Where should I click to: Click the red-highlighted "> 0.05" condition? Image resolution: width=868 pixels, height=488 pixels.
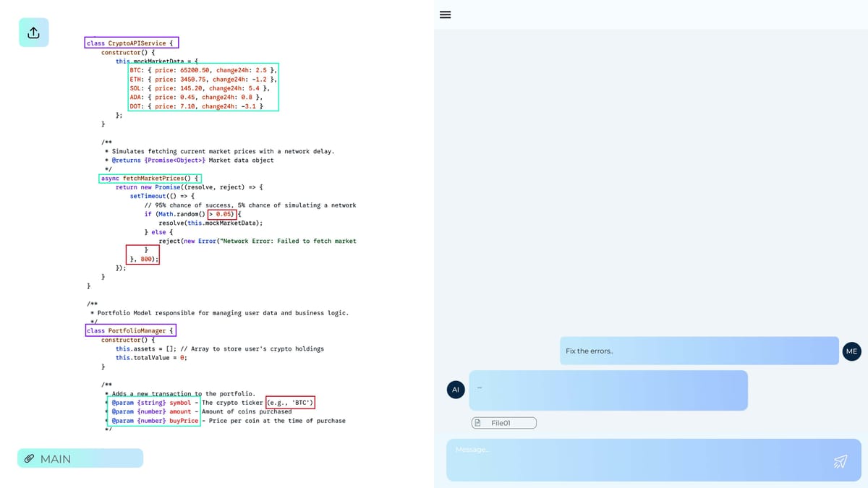(x=223, y=214)
